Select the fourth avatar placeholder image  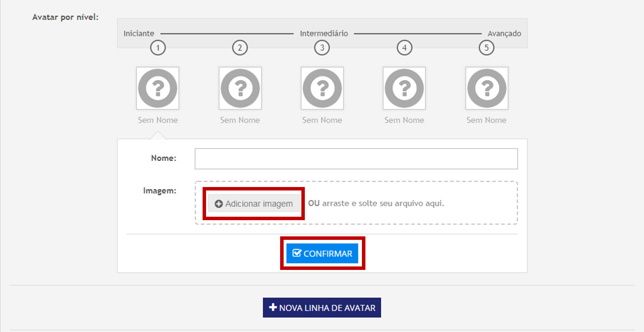point(404,88)
